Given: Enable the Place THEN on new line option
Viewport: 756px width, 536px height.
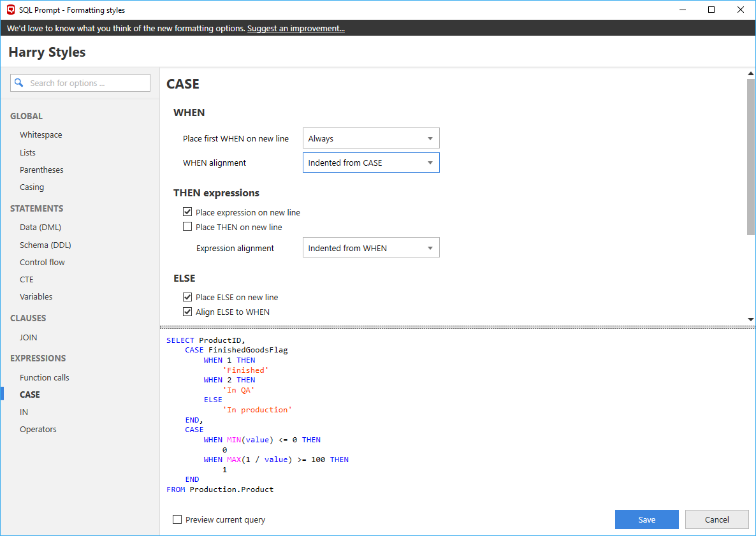Looking at the screenshot, I should point(187,226).
